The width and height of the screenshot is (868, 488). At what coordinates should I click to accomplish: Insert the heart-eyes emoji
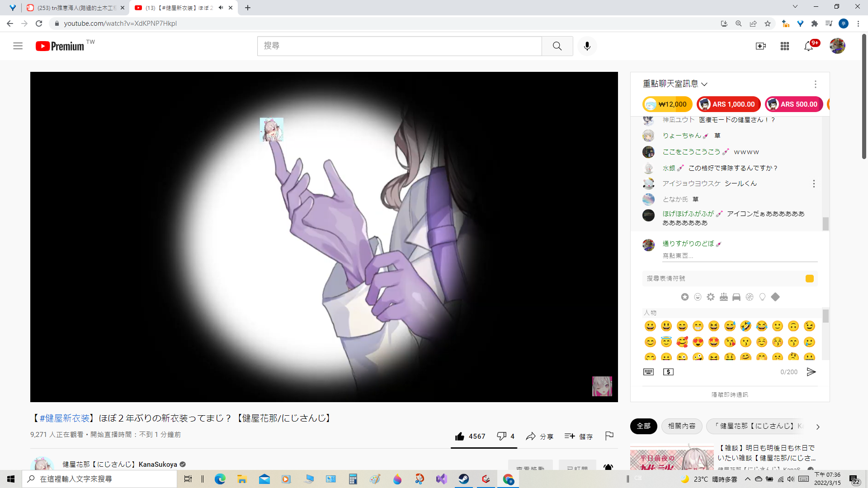[x=698, y=342]
